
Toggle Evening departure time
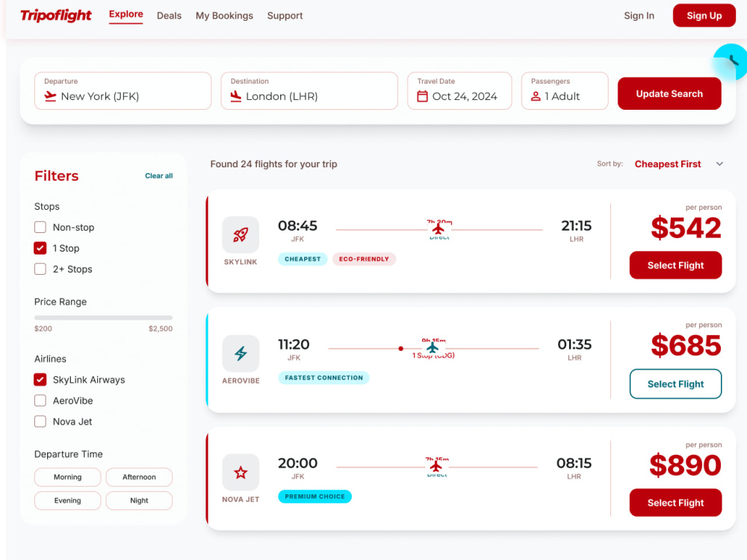(x=68, y=500)
